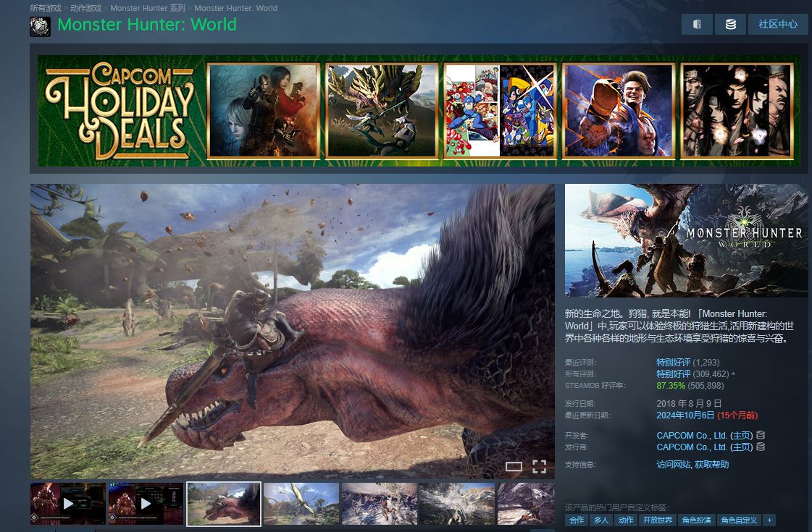The height and width of the screenshot is (532, 812).
Task: Open last update date 2024年10月6日 link
Action: [x=685, y=415]
